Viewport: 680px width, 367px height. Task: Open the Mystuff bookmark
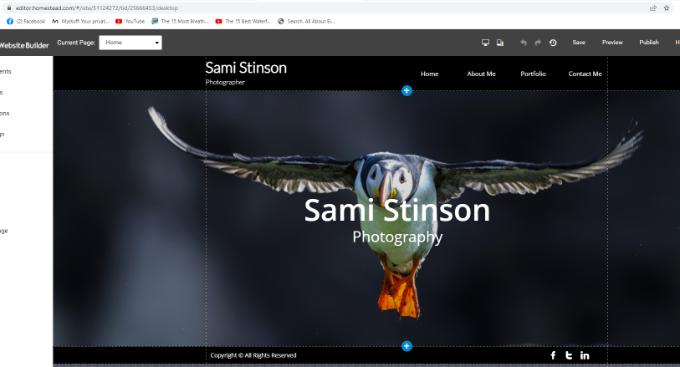pos(81,21)
